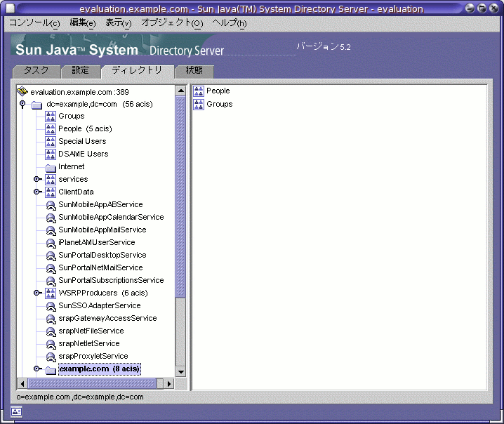Click the services group icon
The height and width of the screenshot is (424, 504).
51,180
